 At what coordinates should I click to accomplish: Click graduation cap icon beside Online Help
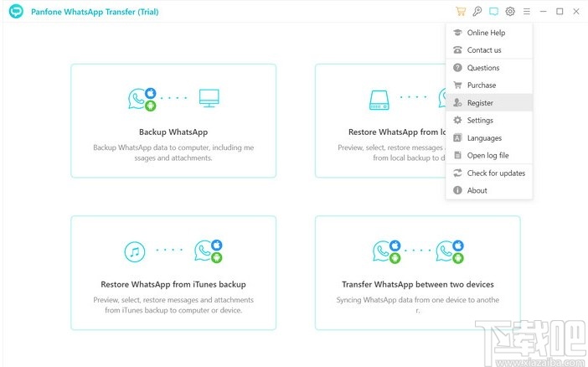[x=457, y=33]
